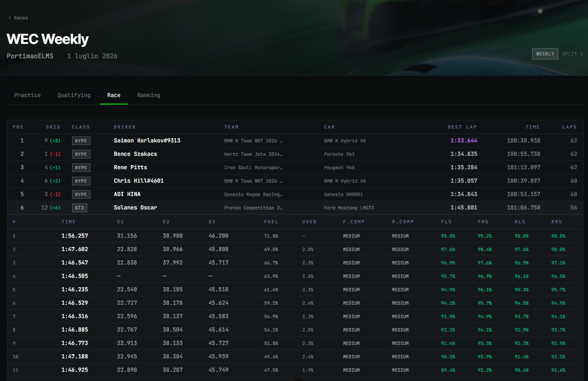
Task: Click the SPLIT 1 label
Action: tap(572, 54)
